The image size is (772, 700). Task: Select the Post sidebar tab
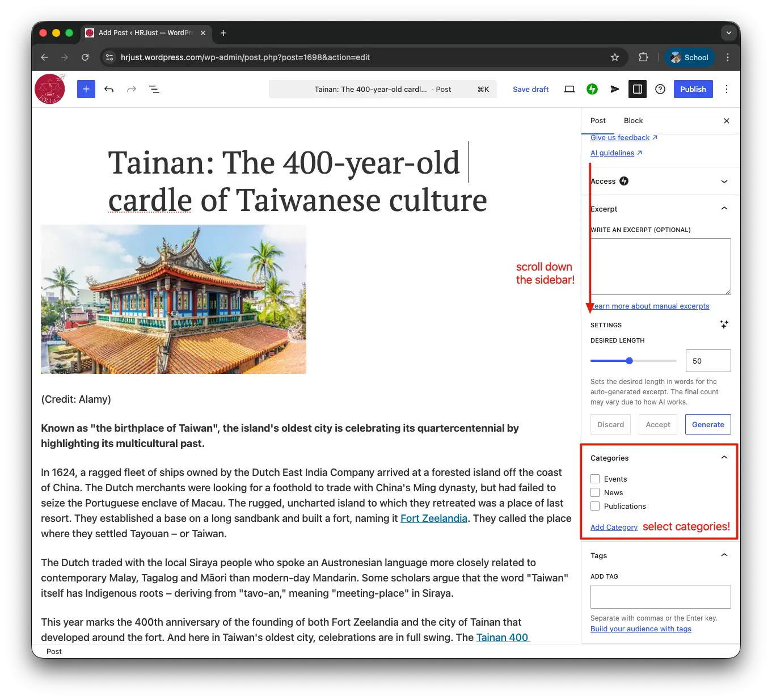pyautogui.click(x=598, y=120)
